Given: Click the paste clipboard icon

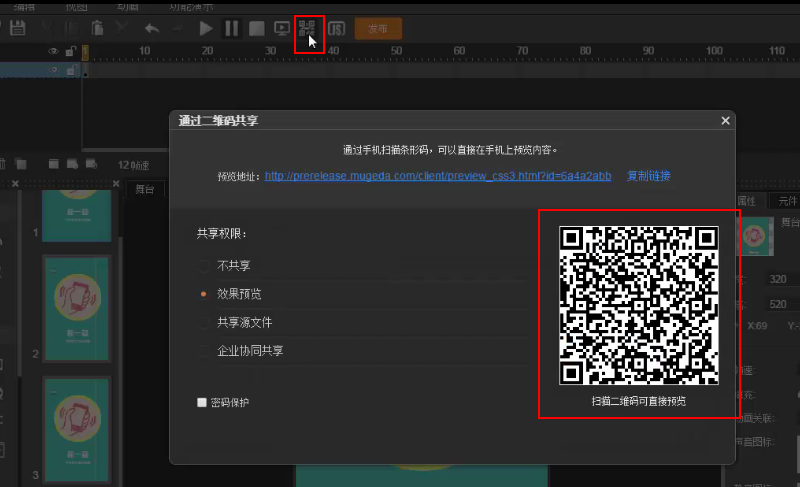Looking at the screenshot, I should 97,28.
